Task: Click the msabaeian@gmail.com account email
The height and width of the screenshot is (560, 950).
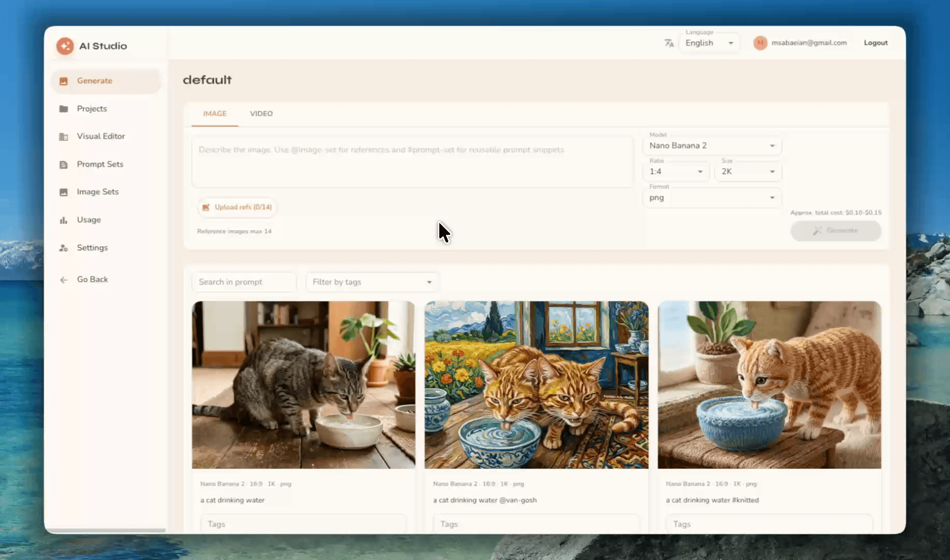Action: click(809, 43)
